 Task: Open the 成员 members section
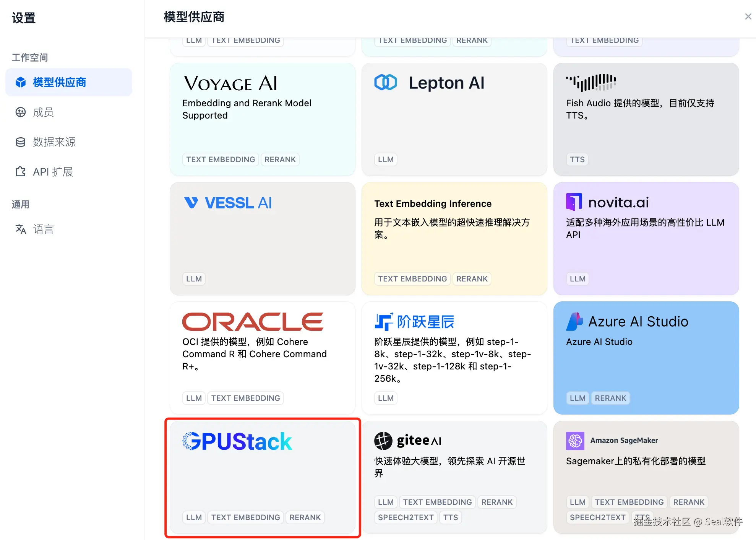pyautogui.click(x=43, y=112)
